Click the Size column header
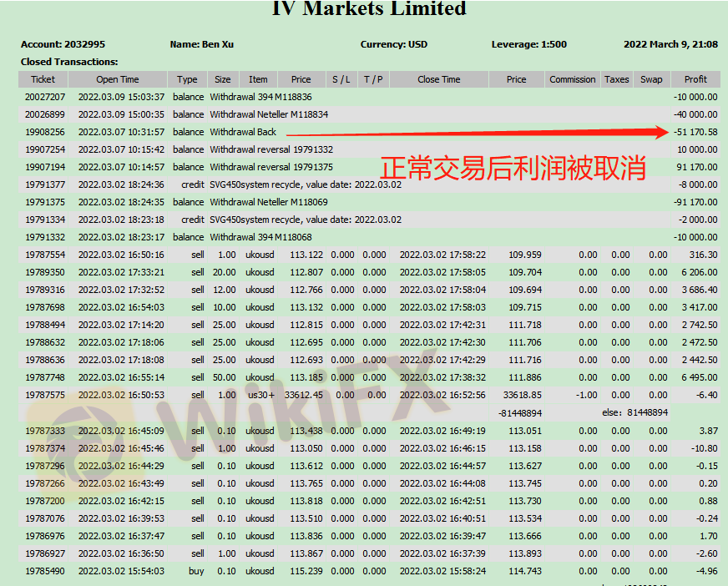This screenshot has width=728, height=586. [222, 79]
